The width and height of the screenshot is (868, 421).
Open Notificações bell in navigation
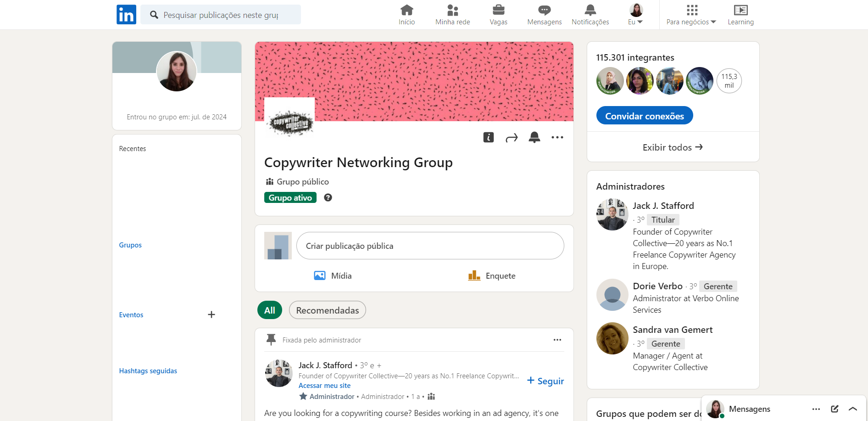click(x=590, y=15)
